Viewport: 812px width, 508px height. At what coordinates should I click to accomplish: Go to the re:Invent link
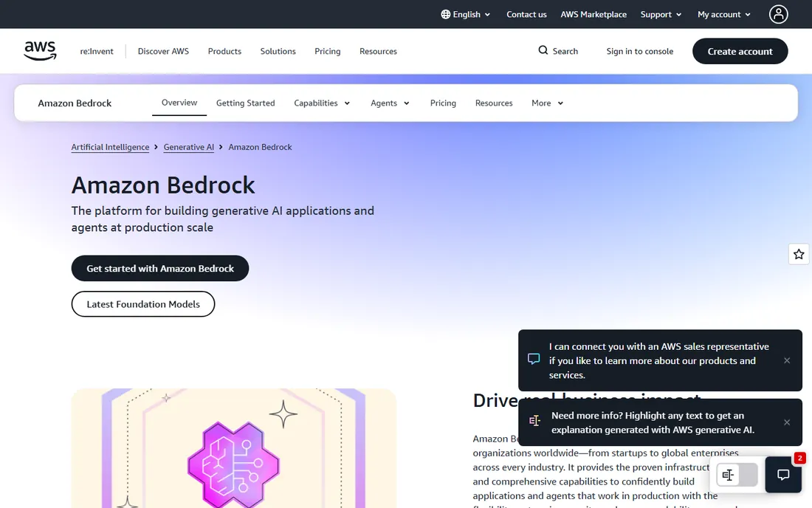pos(96,51)
